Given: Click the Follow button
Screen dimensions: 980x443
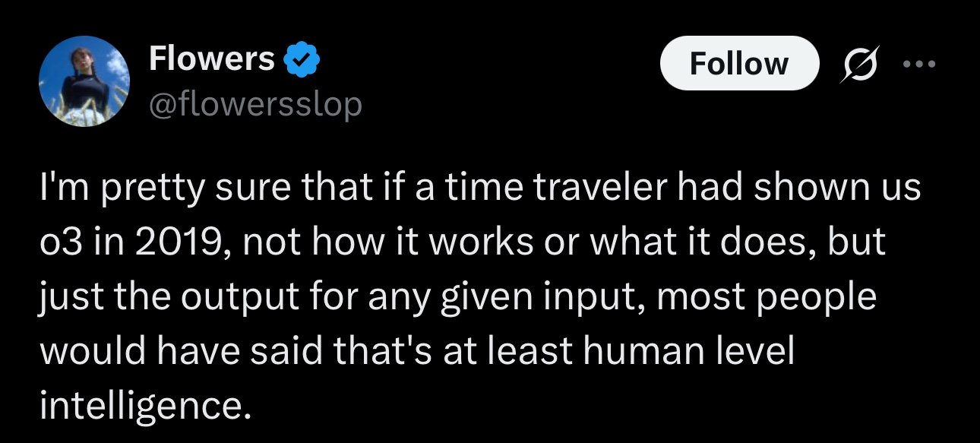Looking at the screenshot, I should (x=739, y=63).
